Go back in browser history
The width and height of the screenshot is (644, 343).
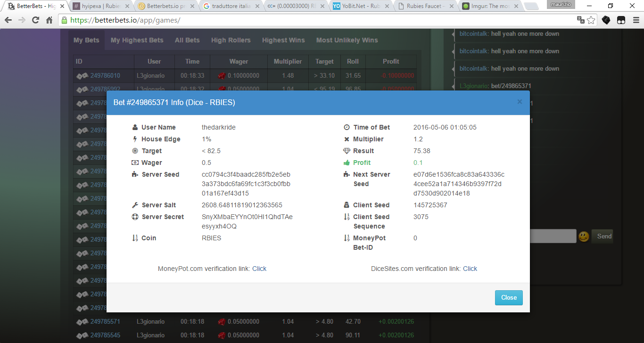(x=8, y=20)
